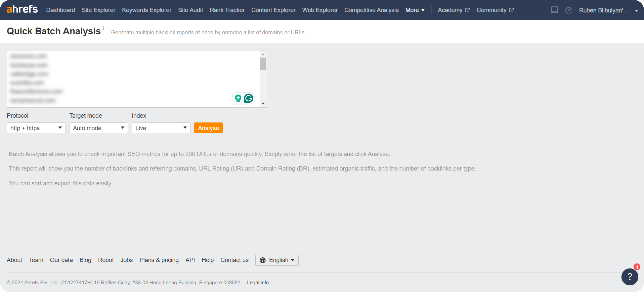This screenshot has height=292, width=644.
Task: Click the Grammarly icon in the text area
Action: [249, 98]
